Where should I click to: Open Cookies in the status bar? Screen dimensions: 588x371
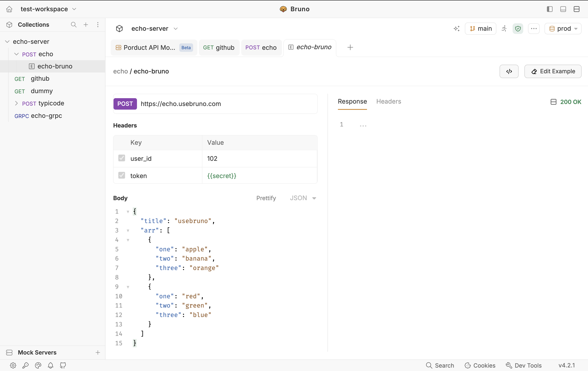(480, 365)
